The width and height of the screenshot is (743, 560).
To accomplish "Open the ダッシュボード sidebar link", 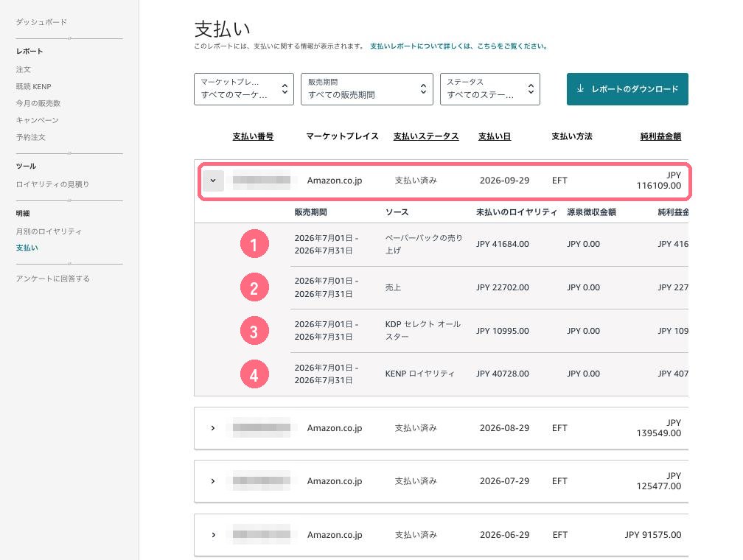I will tap(41, 22).
